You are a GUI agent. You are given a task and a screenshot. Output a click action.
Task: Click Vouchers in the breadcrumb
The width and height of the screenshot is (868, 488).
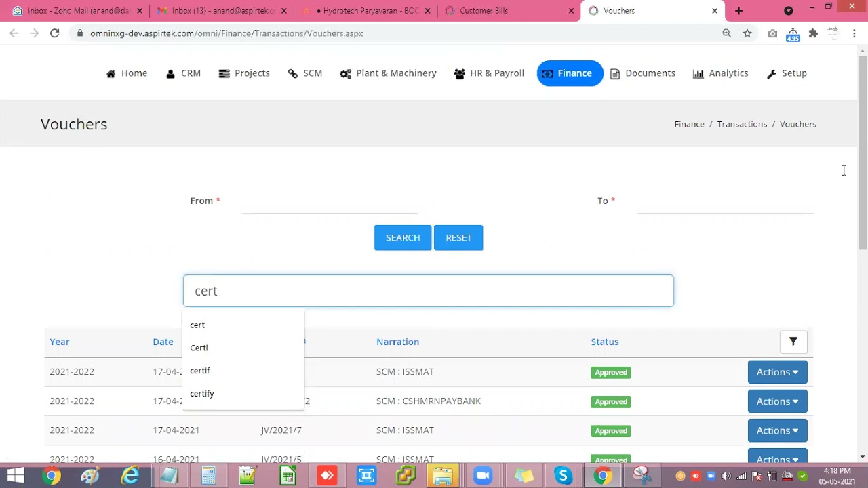tap(798, 124)
